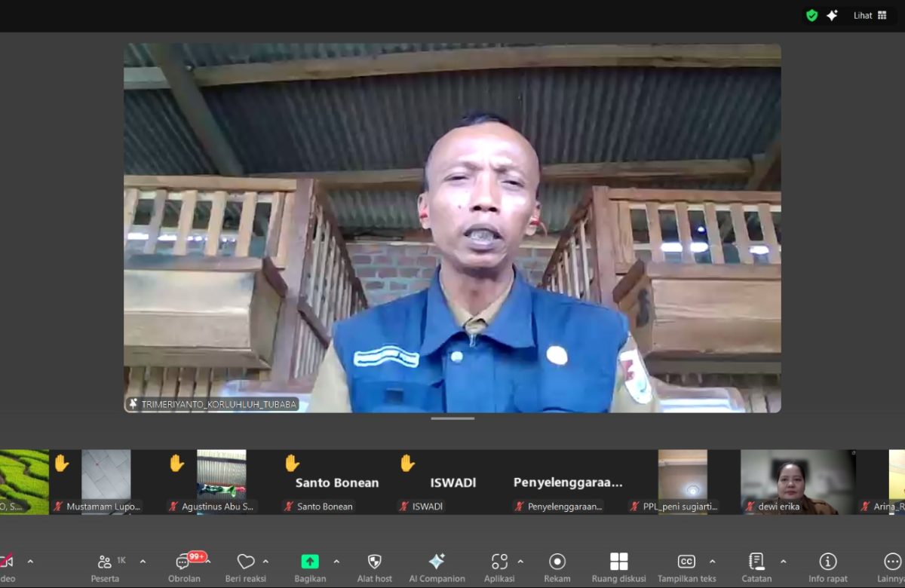Screen dimensions: 905x588
Task: Open the Lihat view layout menu
Action: point(870,15)
